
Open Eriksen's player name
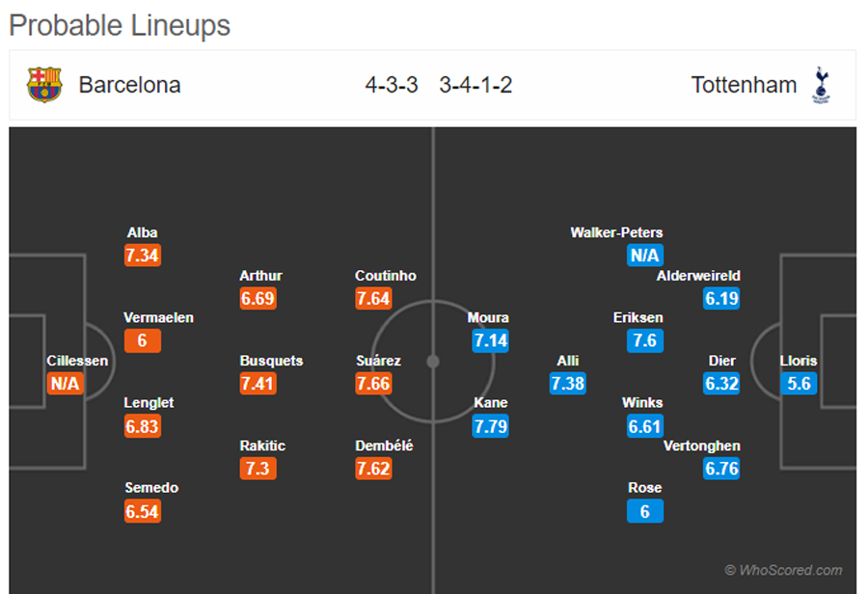click(x=637, y=318)
